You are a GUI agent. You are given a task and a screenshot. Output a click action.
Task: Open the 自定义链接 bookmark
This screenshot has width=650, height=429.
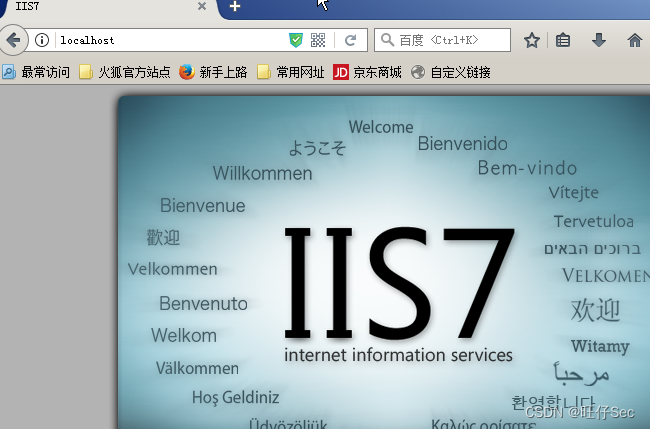pyautogui.click(x=450, y=72)
